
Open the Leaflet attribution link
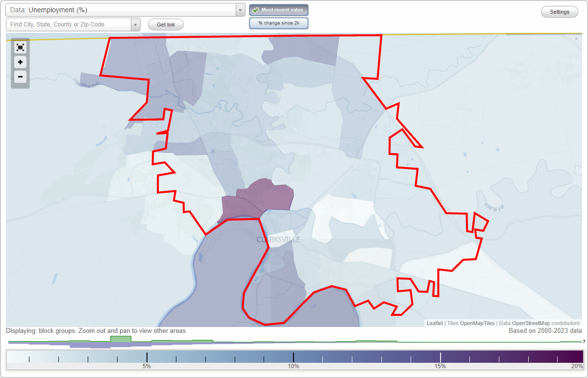pos(435,324)
